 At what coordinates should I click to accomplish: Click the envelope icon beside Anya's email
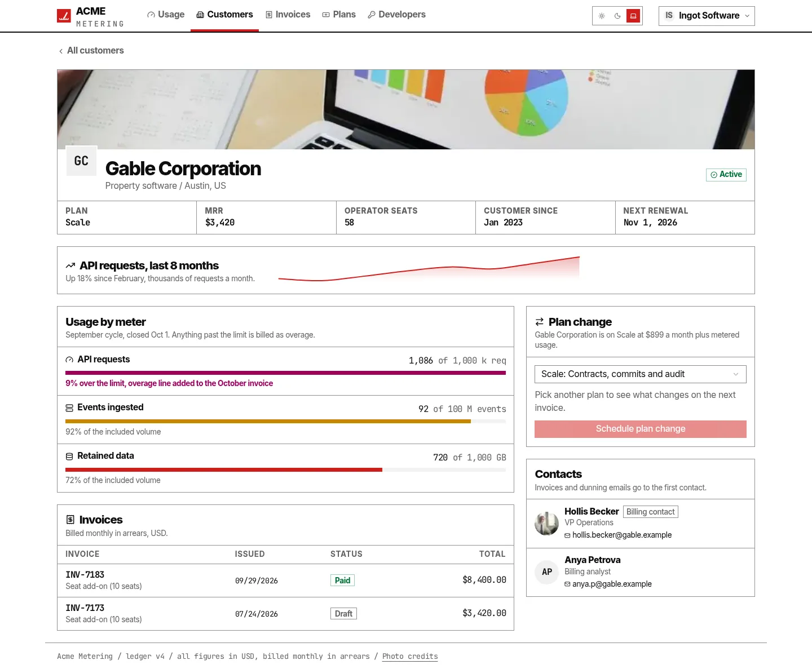[568, 584]
